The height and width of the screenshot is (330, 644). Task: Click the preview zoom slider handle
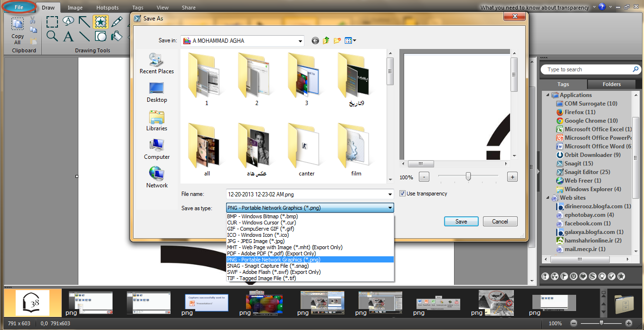point(468,176)
